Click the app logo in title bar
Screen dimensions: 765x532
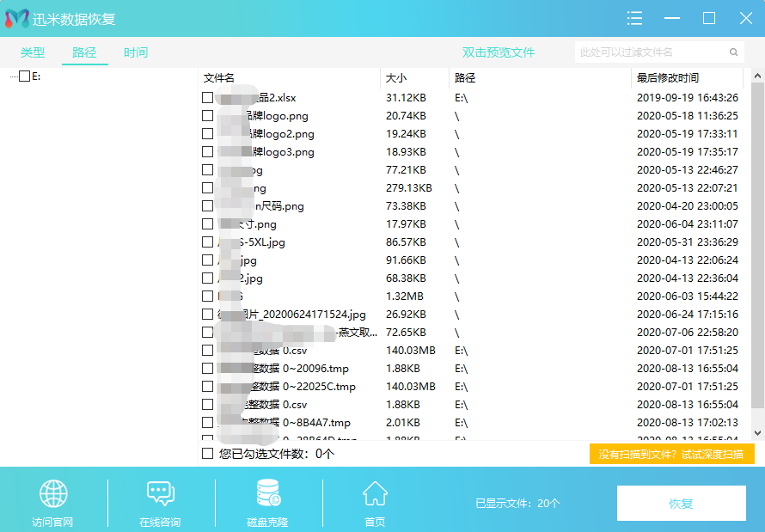click(17, 19)
